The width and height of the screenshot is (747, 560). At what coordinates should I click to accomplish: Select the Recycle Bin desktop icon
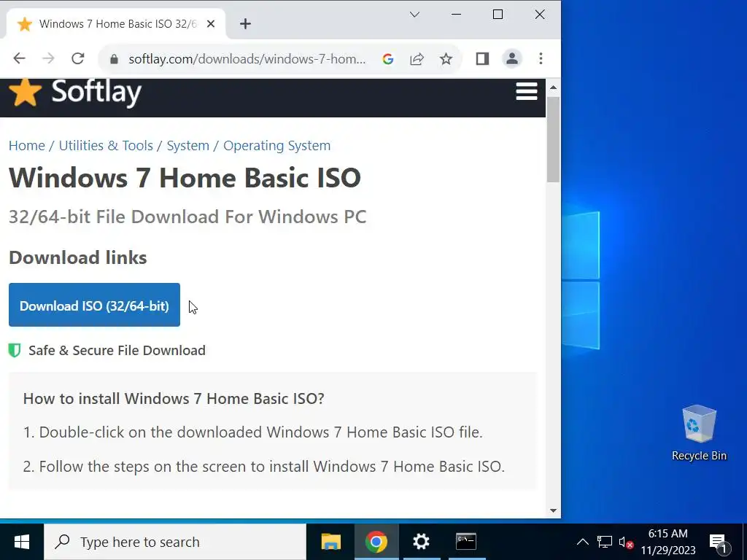pos(699,433)
